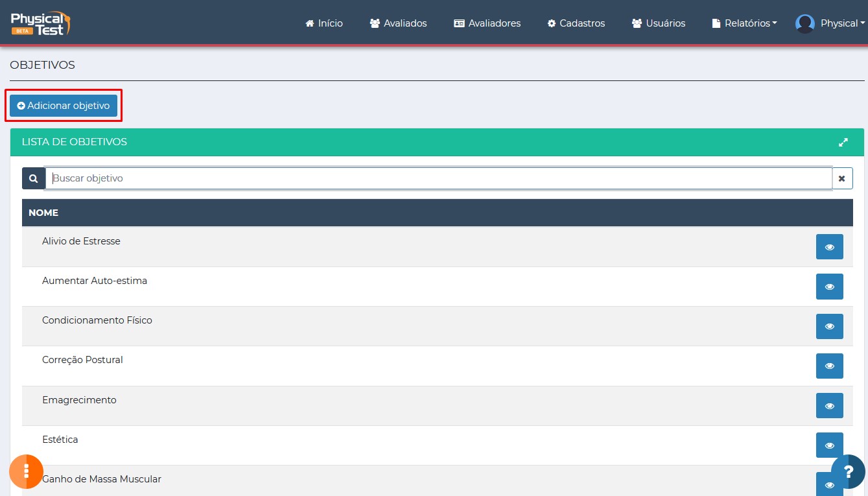Viewport: 868px width, 496px height.
Task: Click the Physical Test logo
Action: tap(40, 23)
